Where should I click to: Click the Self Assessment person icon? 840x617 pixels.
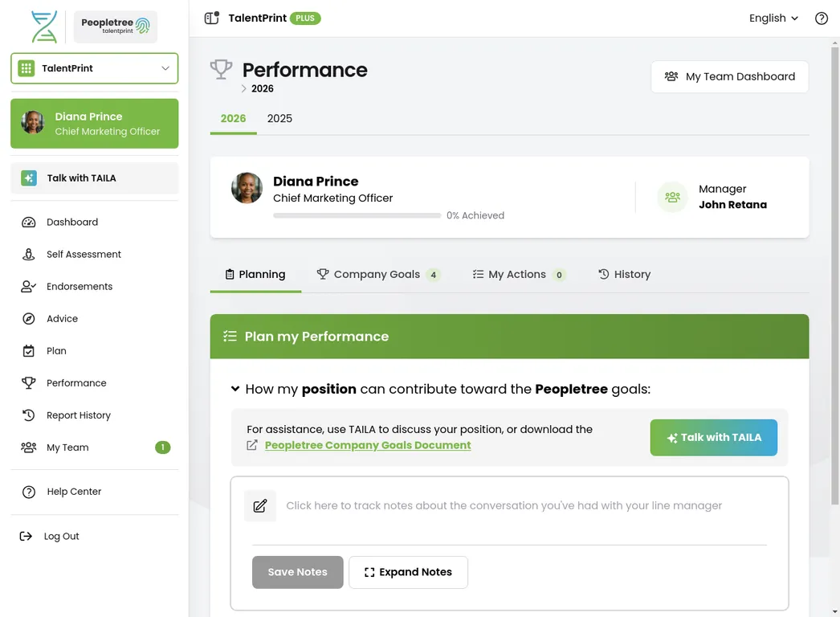tap(28, 254)
